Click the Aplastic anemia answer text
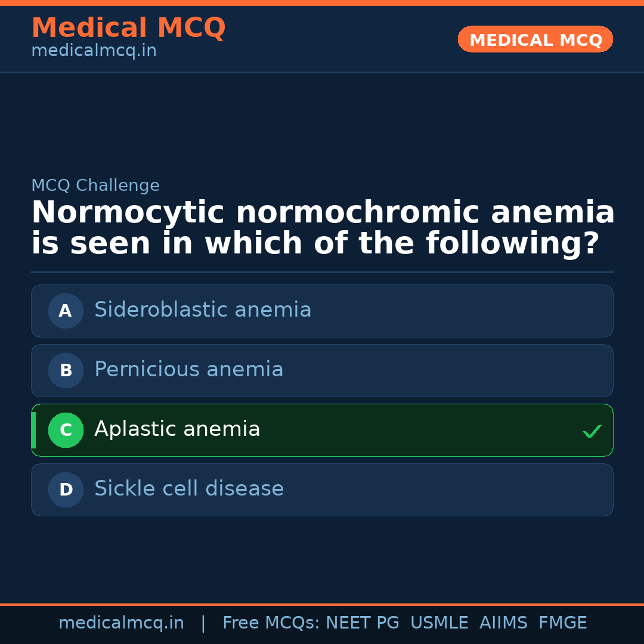This screenshot has height=644, width=644. tap(177, 429)
